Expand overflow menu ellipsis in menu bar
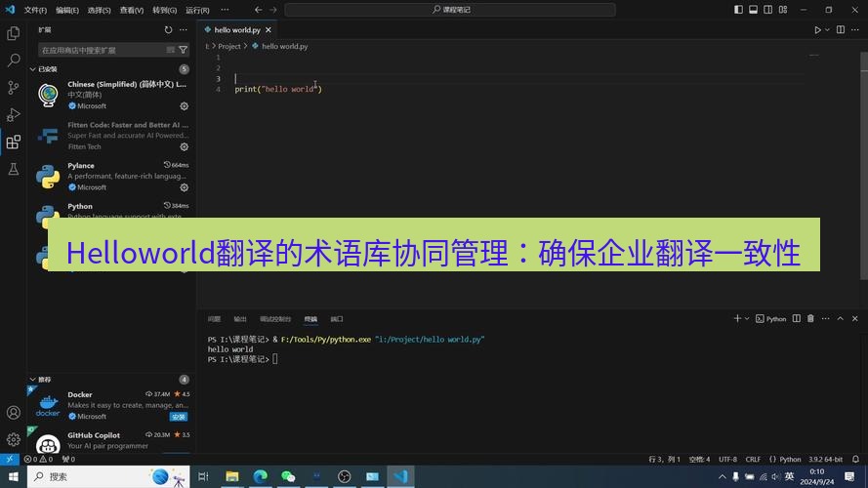 (225, 10)
